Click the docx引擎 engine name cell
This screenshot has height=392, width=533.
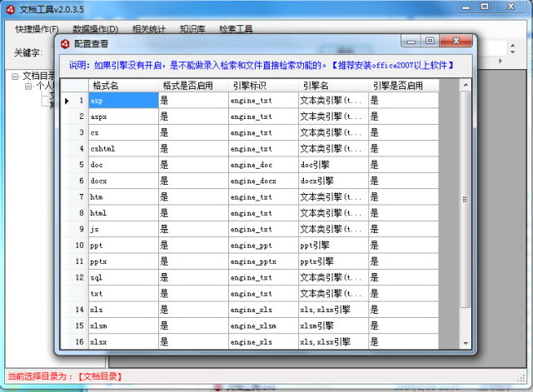tap(333, 181)
